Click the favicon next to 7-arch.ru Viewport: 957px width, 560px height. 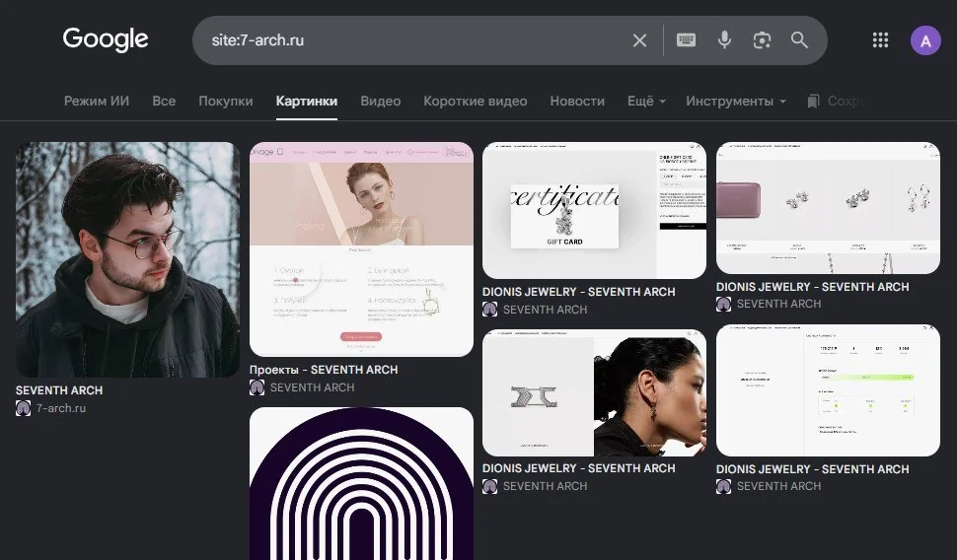point(24,408)
